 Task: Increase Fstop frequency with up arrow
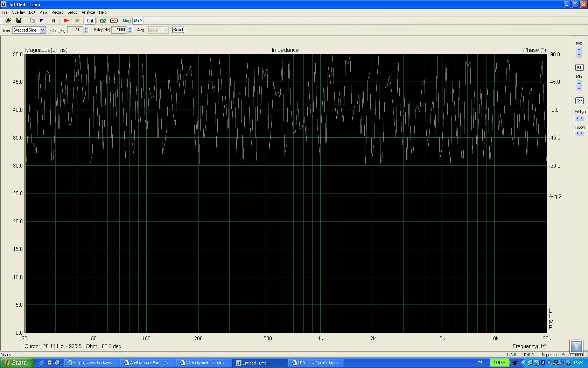click(129, 28)
